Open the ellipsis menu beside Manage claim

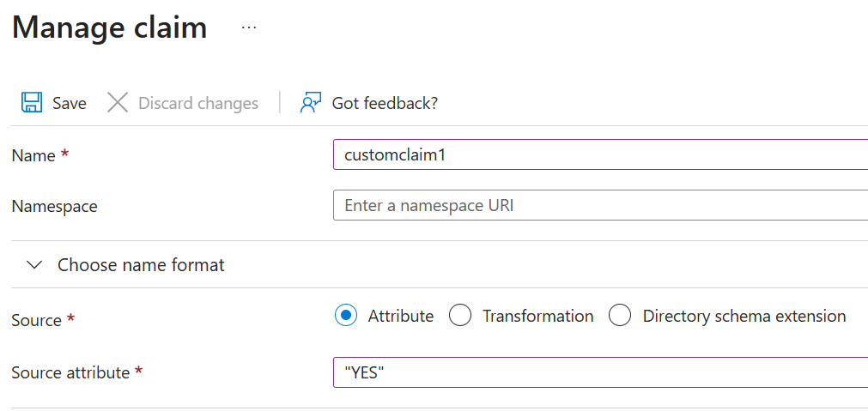coord(249,27)
